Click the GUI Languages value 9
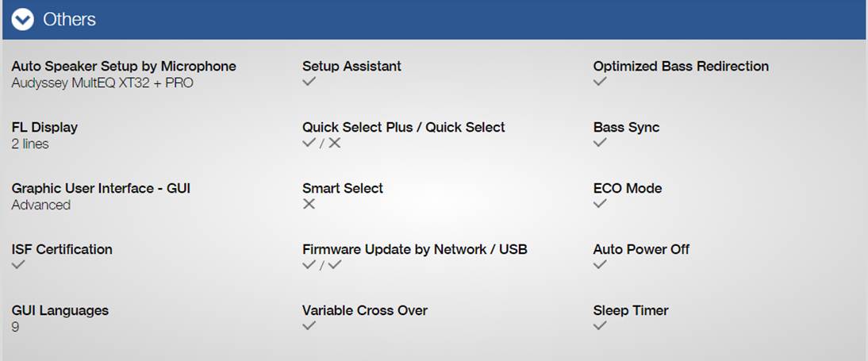868x361 pixels. [16, 327]
